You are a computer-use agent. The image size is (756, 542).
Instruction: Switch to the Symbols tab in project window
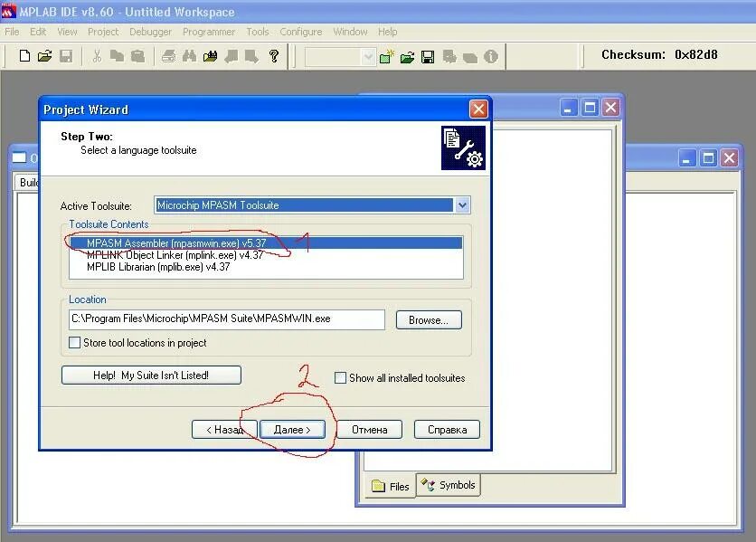pyautogui.click(x=448, y=485)
